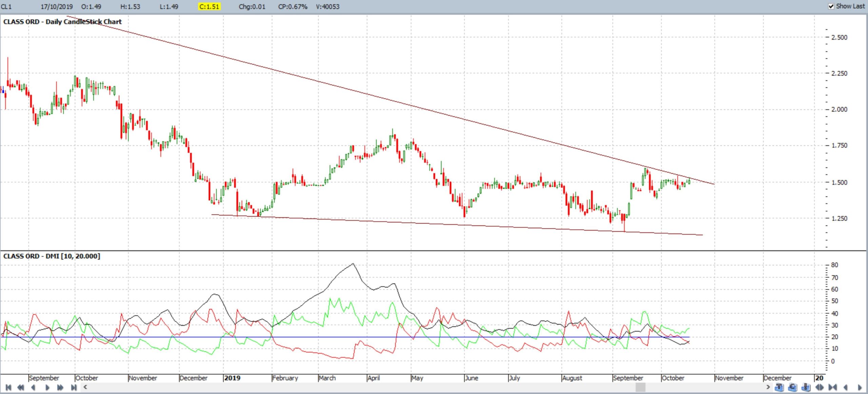
Task: Click the April label on time axis
Action: point(374,378)
